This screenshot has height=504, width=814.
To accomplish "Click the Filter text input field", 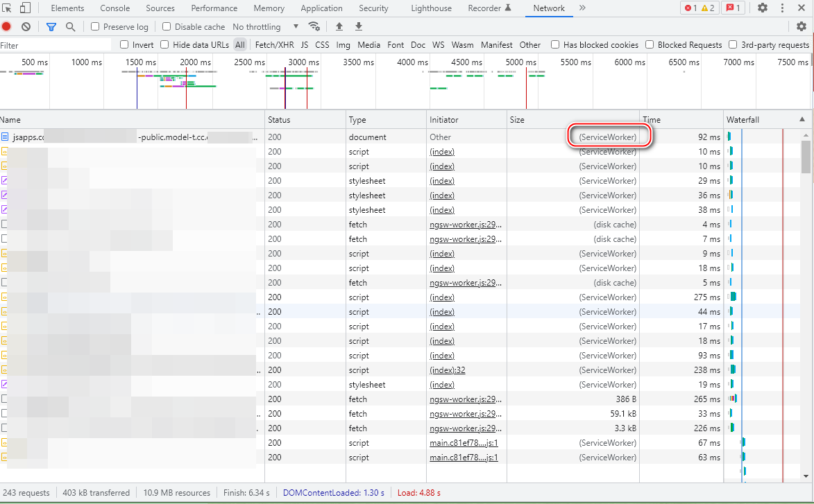I will click(56, 45).
